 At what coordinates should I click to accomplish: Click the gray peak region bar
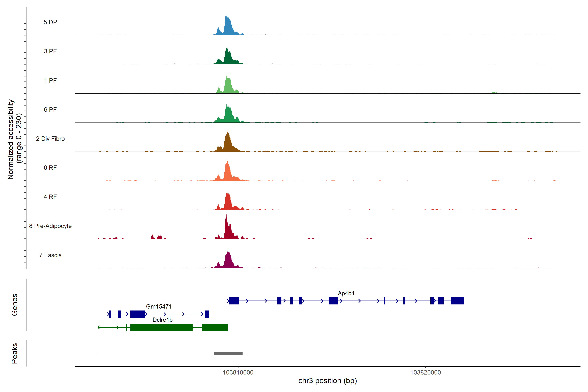tap(228, 353)
